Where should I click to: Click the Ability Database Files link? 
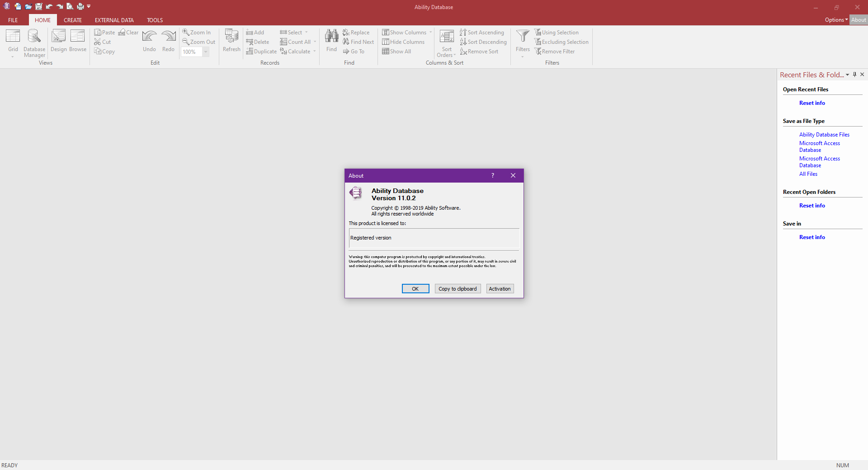824,135
